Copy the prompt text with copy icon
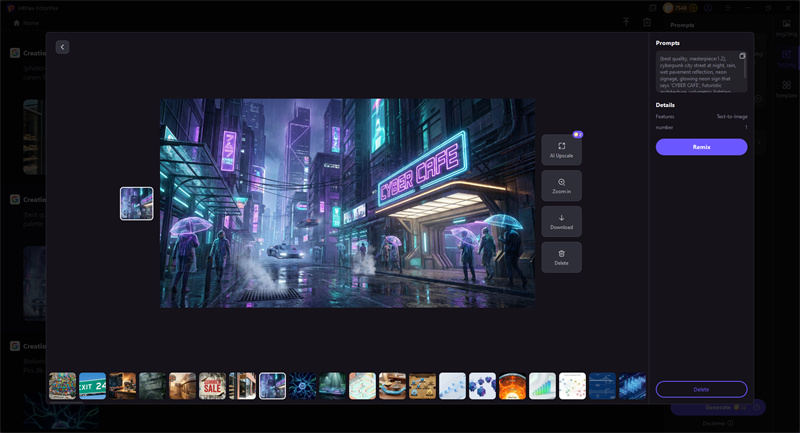The width and height of the screenshot is (800, 433). click(x=742, y=56)
